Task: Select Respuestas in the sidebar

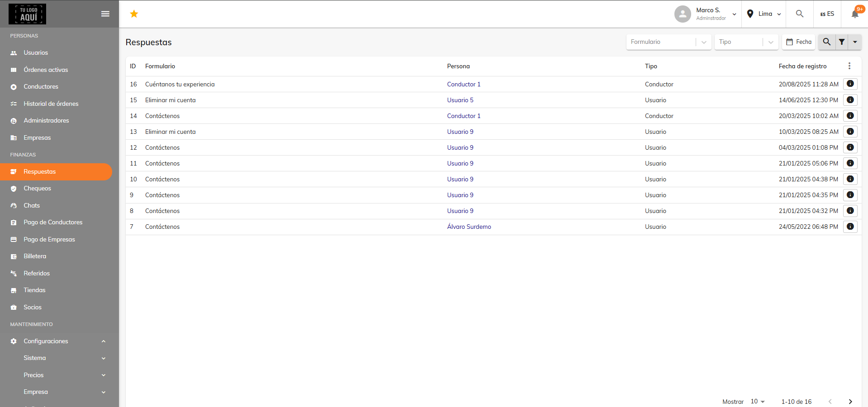Action: (56, 172)
